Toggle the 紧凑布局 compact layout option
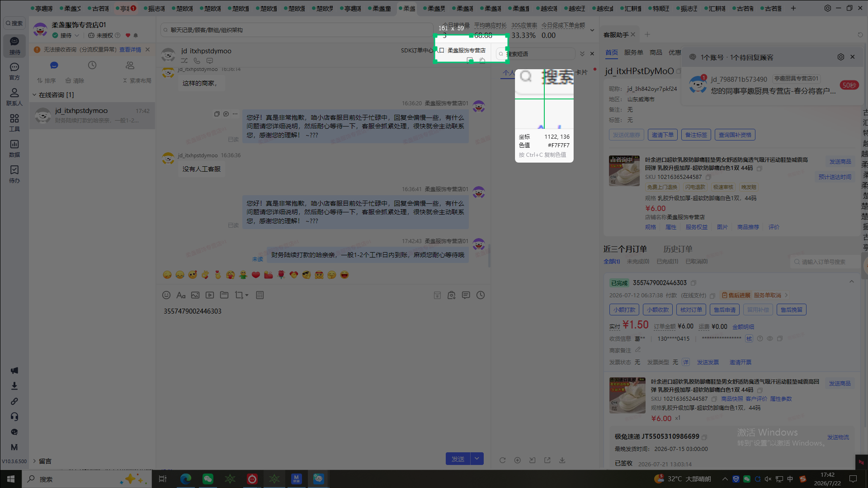 tap(137, 80)
